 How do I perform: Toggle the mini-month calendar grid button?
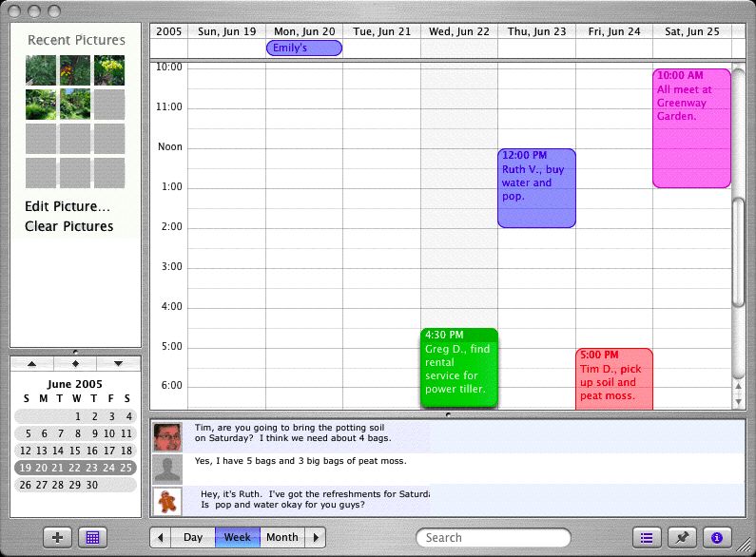click(x=92, y=537)
